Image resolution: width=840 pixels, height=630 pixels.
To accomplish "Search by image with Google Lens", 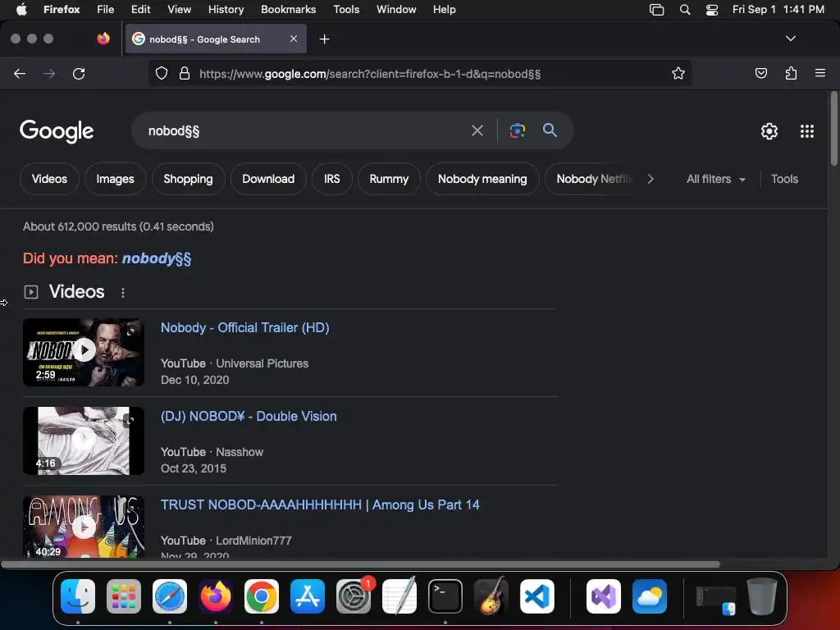I will click(x=517, y=130).
